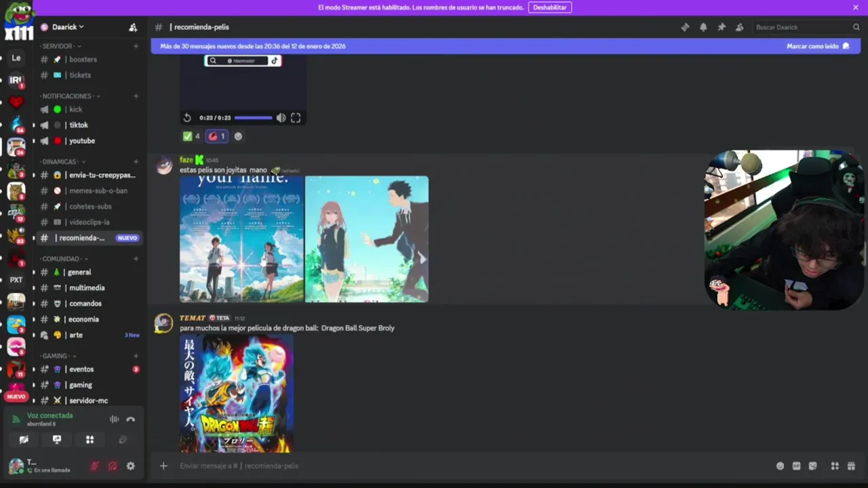The width and height of the screenshot is (868, 488).
Task: Disconnect from voice with the hang-up icon
Action: (x=130, y=420)
